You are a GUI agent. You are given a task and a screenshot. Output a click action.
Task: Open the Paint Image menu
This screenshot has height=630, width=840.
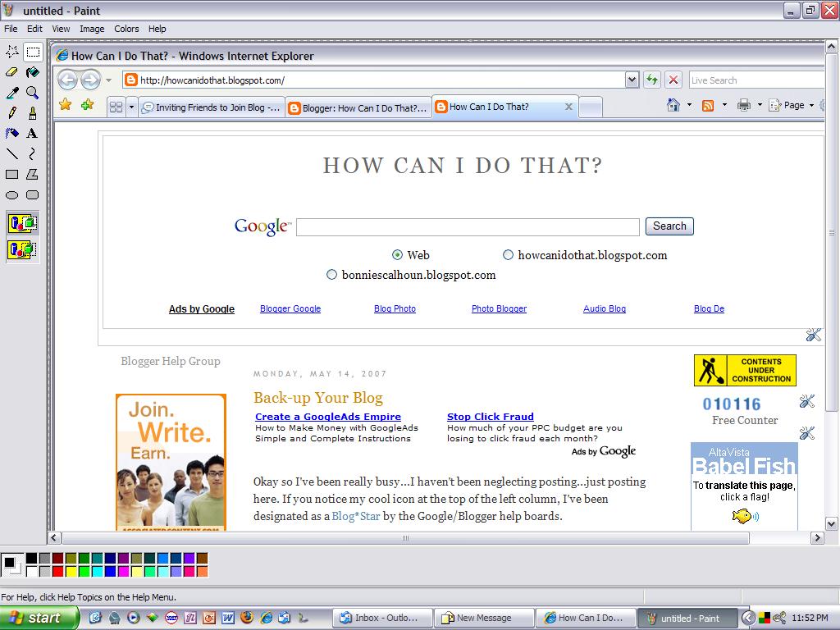click(92, 29)
